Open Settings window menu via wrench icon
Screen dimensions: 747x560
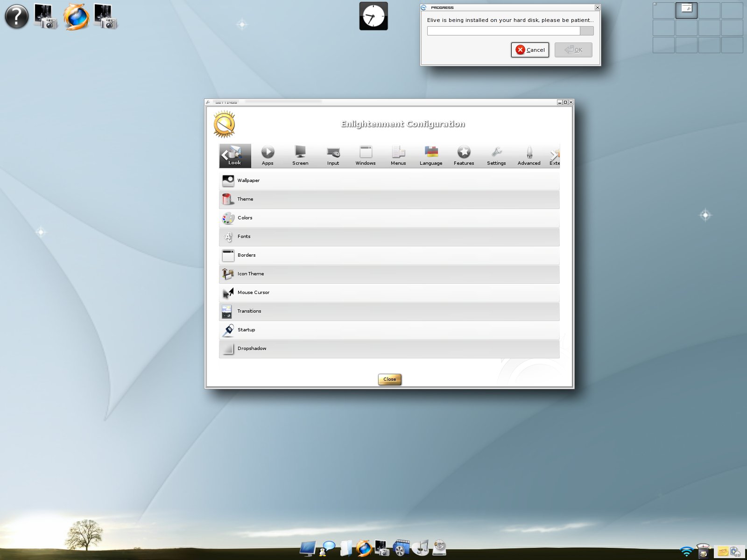click(208, 102)
